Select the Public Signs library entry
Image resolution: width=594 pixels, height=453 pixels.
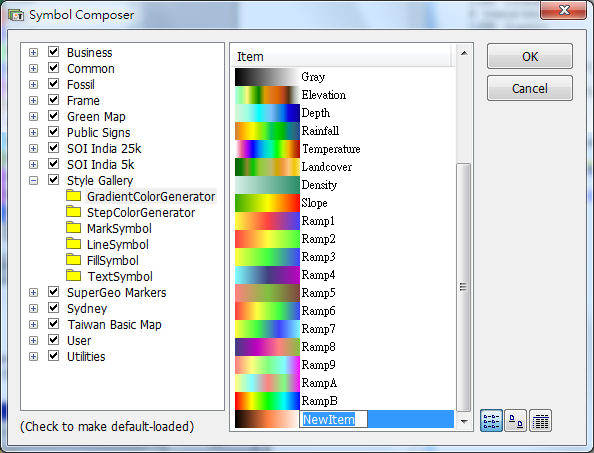pos(98,133)
